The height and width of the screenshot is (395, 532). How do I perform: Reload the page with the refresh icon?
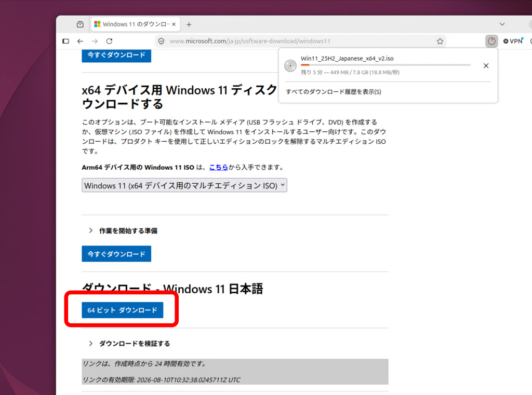pos(109,41)
